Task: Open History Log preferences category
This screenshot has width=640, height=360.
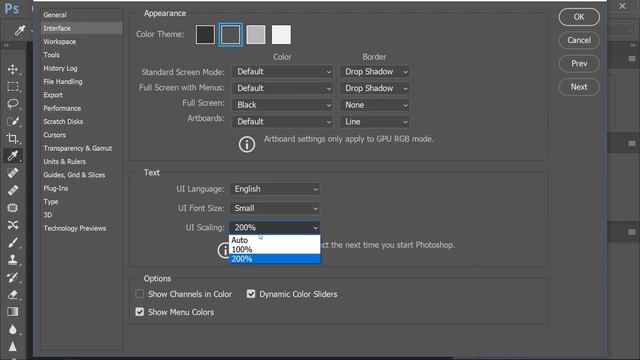Action: [x=81, y=68]
